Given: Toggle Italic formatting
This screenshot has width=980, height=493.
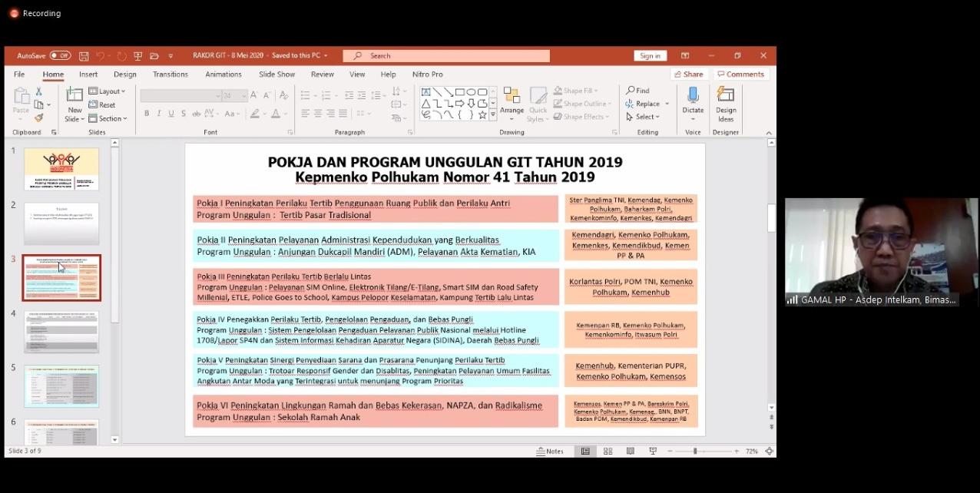Looking at the screenshot, I should pos(159,114).
